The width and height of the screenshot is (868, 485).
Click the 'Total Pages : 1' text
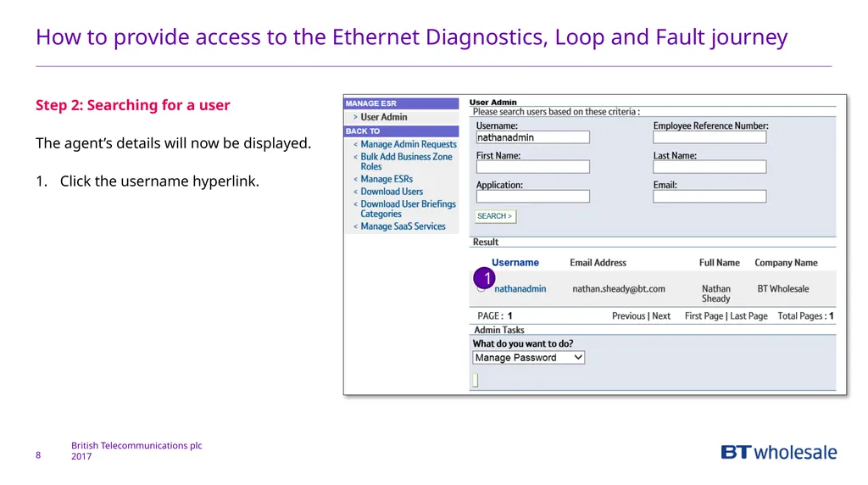tap(805, 316)
